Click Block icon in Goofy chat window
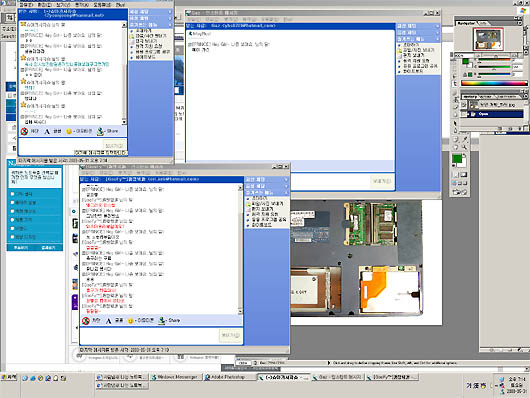 tap(86, 321)
